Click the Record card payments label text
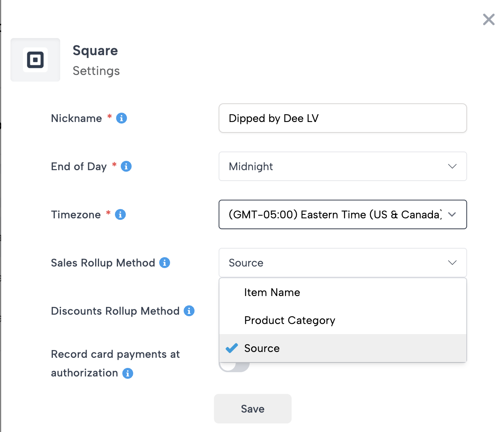 (115, 354)
